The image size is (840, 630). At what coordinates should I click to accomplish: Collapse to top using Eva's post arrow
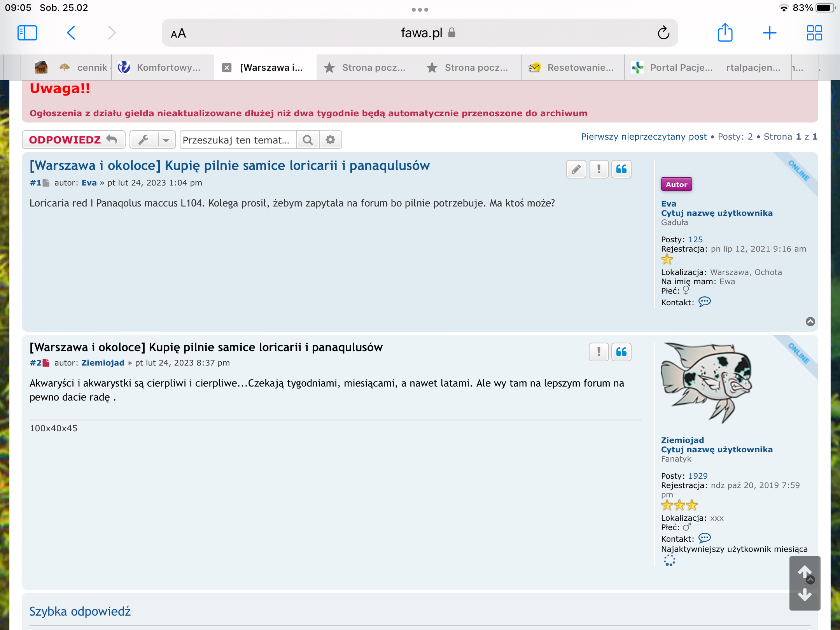pyautogui.click(x=810, y=322)
